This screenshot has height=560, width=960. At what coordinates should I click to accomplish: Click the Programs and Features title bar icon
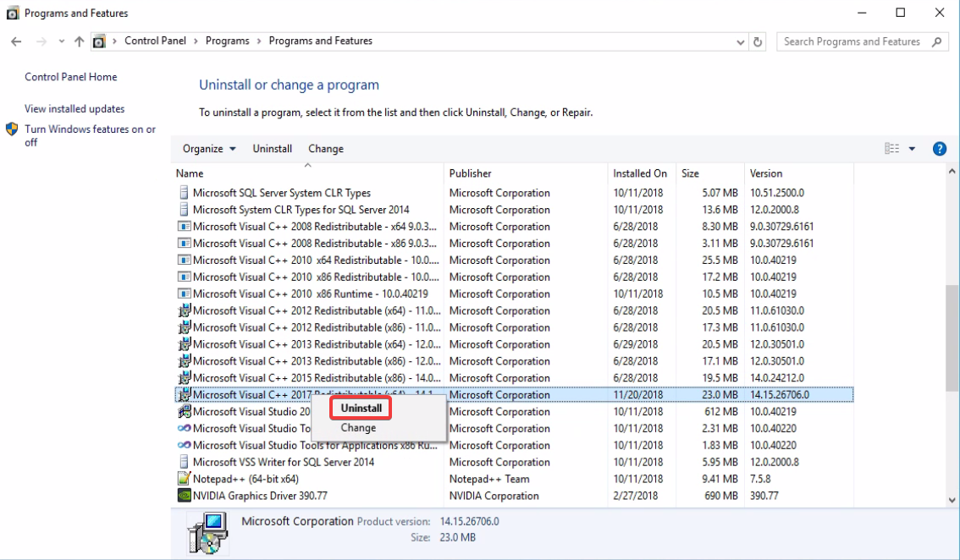click(12, 13)
